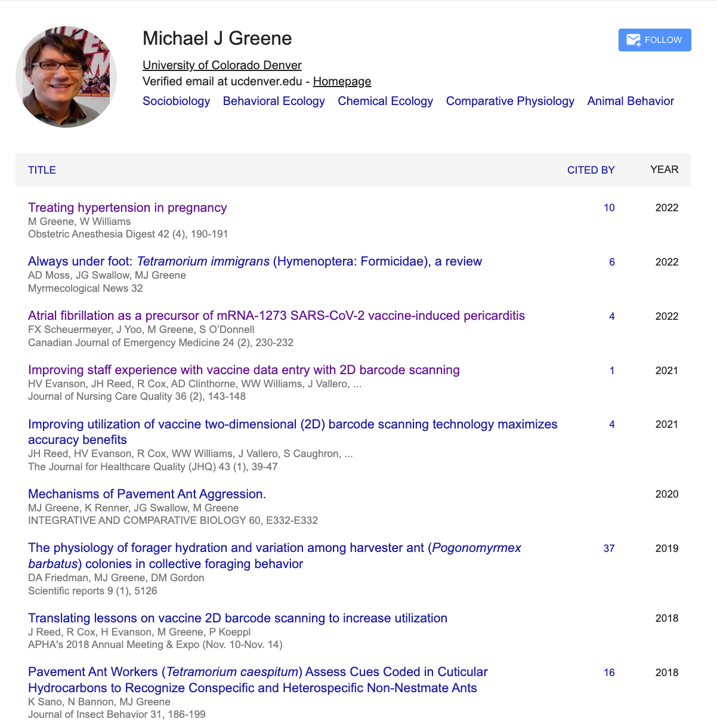Screen dimensions: 717x728
Task: Click the Follow button with envelope icon
Action: [x=654, y=40]
